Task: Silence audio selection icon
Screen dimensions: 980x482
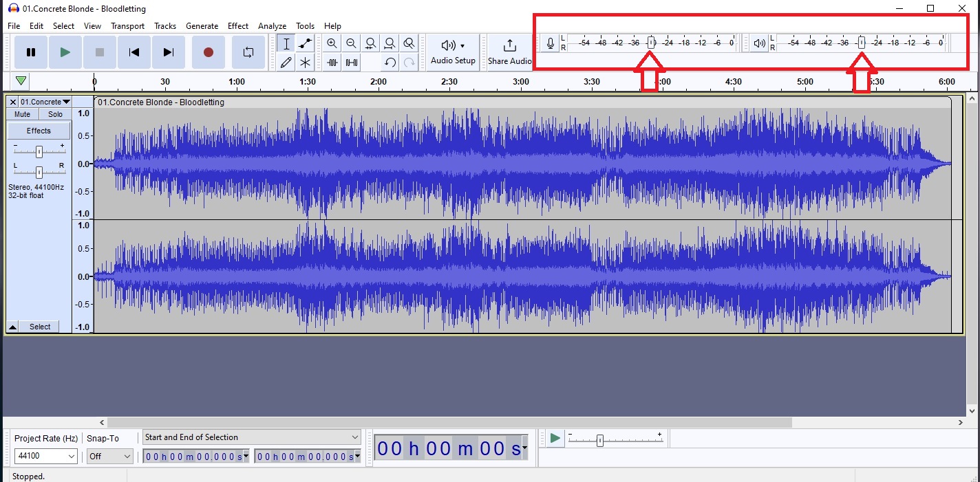Action: tap(351, 63)
